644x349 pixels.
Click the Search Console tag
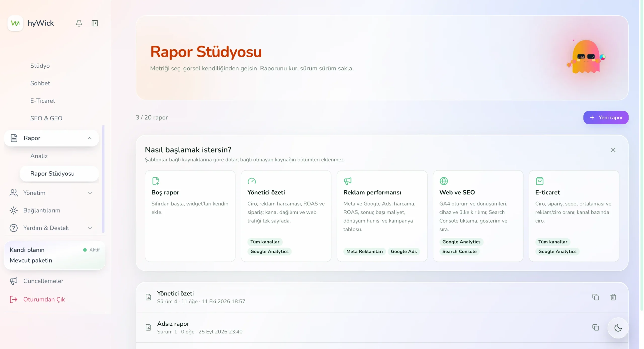pyautogui.click(x=459, y=251)
